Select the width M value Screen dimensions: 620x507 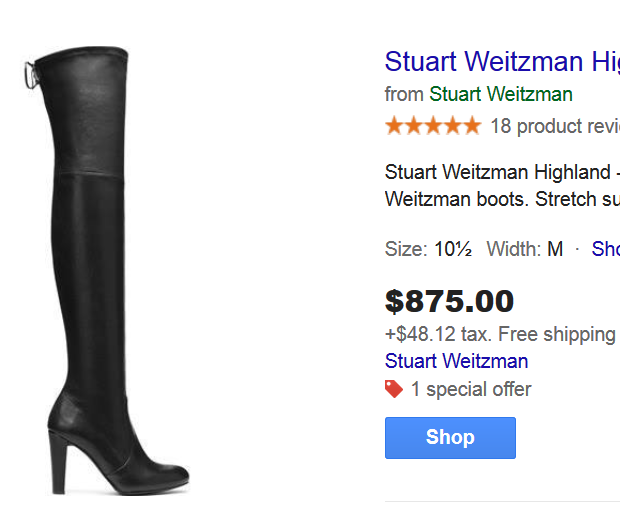555,249
